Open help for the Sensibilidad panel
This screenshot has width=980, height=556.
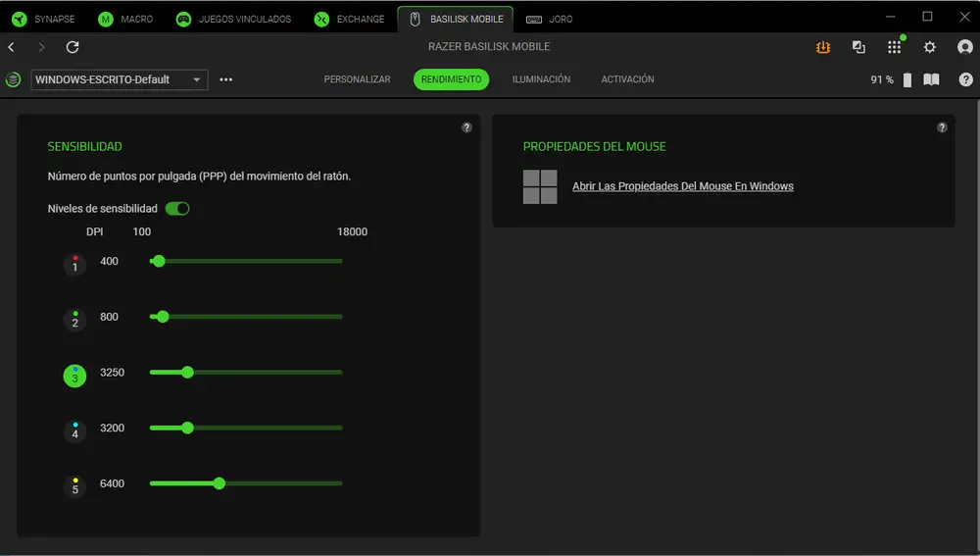[x=466, y=127]
